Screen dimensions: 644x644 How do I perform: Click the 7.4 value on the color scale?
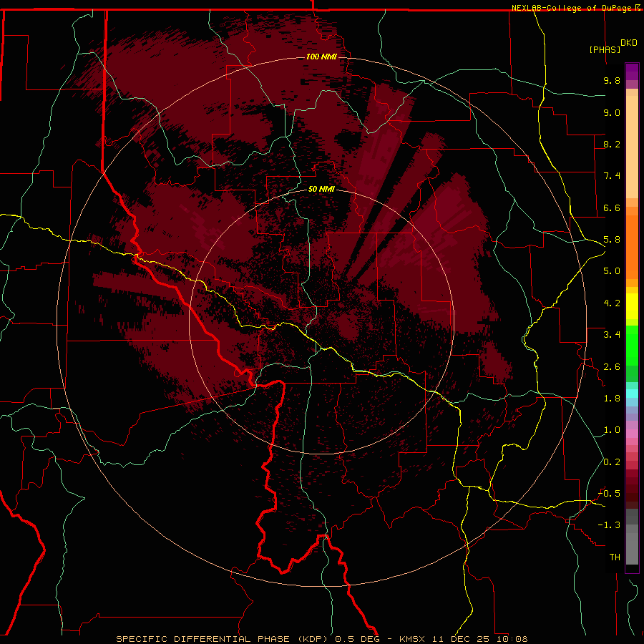612,176
